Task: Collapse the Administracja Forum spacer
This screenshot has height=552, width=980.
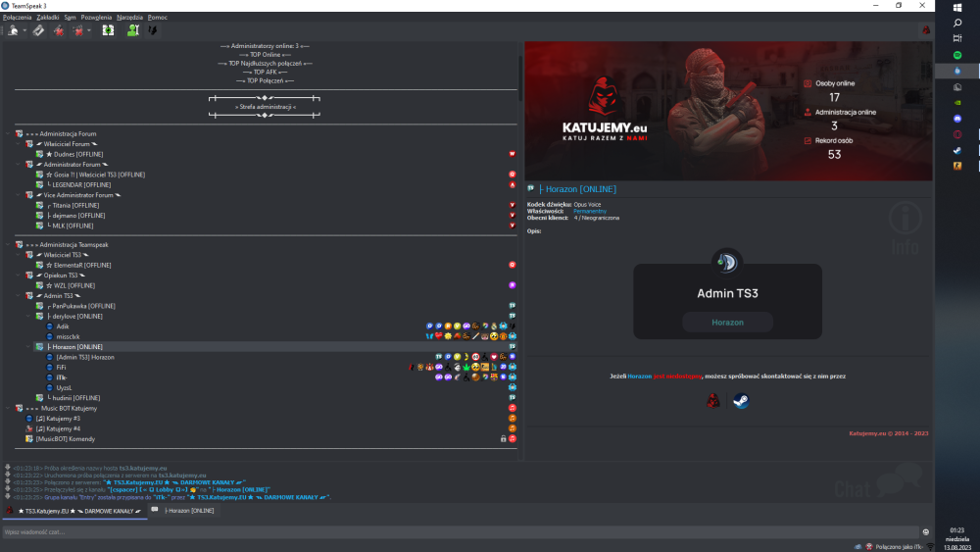Action: tap(8, 133)
